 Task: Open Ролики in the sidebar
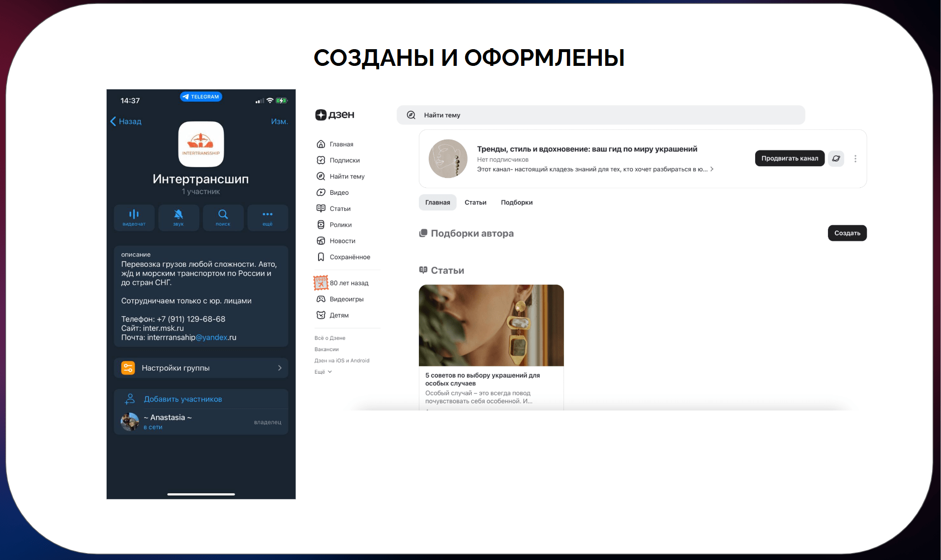pos(340,225)
